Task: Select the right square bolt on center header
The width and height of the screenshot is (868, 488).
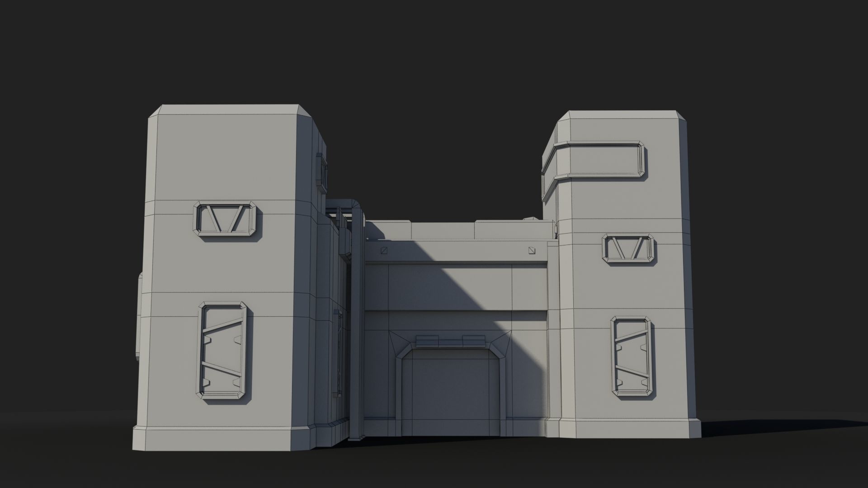Action: point(532,250)
